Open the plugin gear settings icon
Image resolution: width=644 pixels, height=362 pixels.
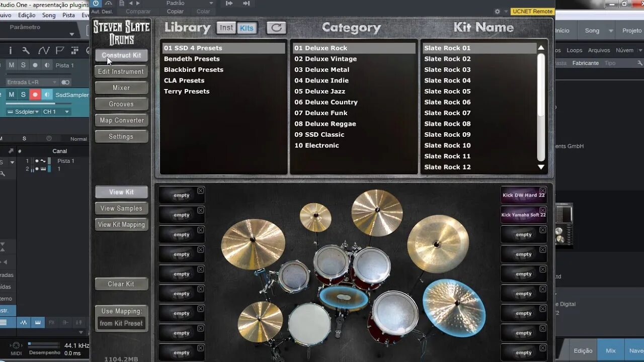497,12
